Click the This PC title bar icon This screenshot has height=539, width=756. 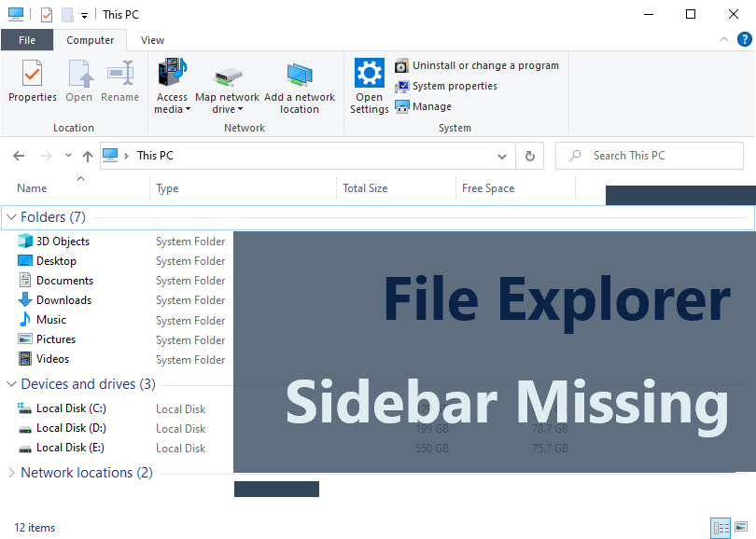tap(16, 14)
